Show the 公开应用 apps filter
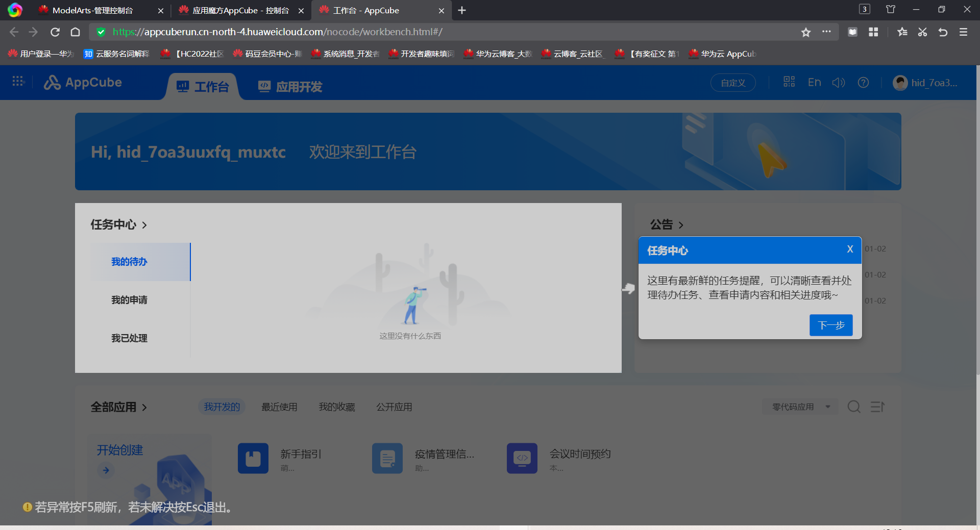This screenshot has height=530, width=980. pos(394,407)
